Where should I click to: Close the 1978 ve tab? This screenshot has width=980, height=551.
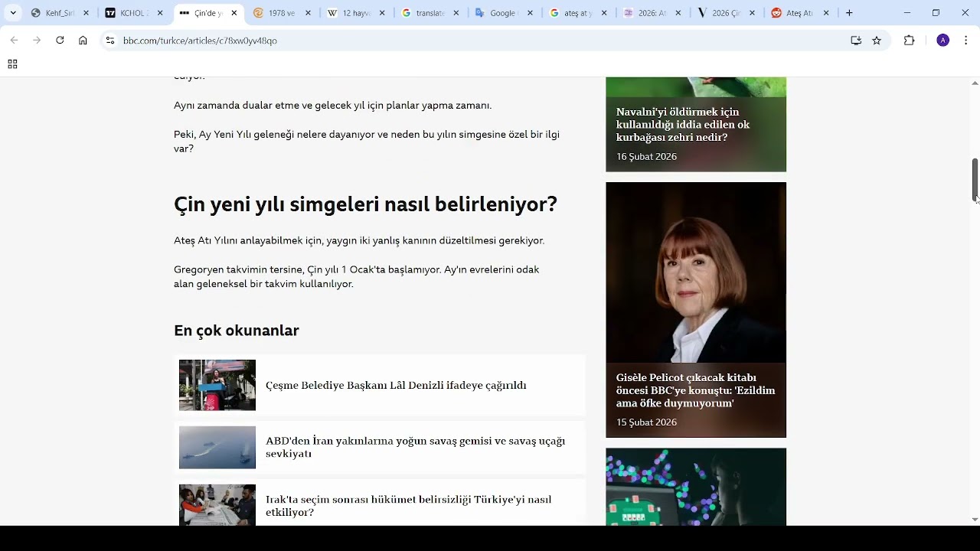tap(308, 13)
